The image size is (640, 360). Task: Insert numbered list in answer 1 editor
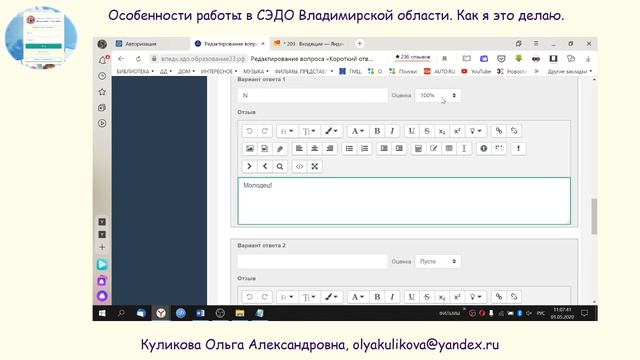tap(364, 149)
